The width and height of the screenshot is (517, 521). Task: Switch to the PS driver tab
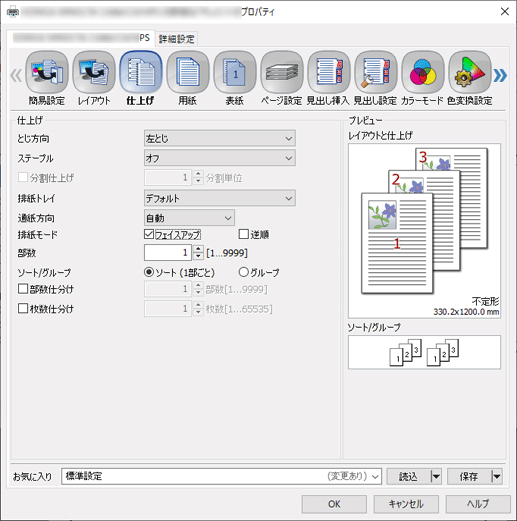coord(81,38)
